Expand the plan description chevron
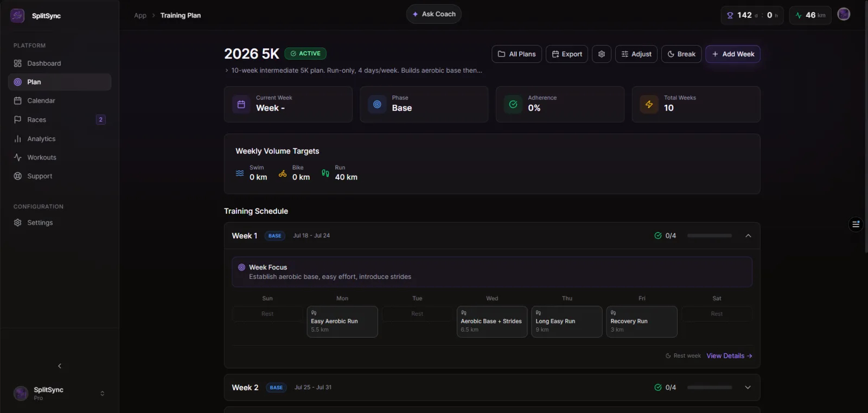This screenshot has width=868, height=413. (x=227, y=71)
